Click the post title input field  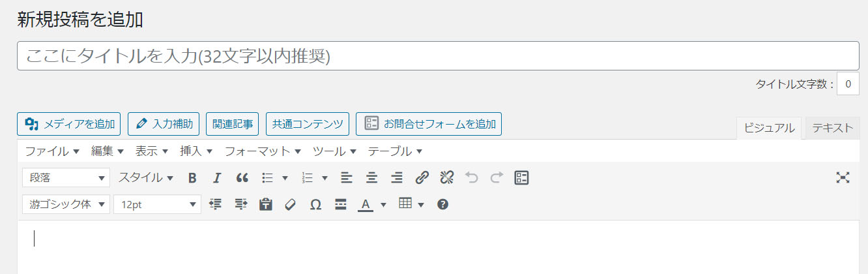tap(438, 56)
